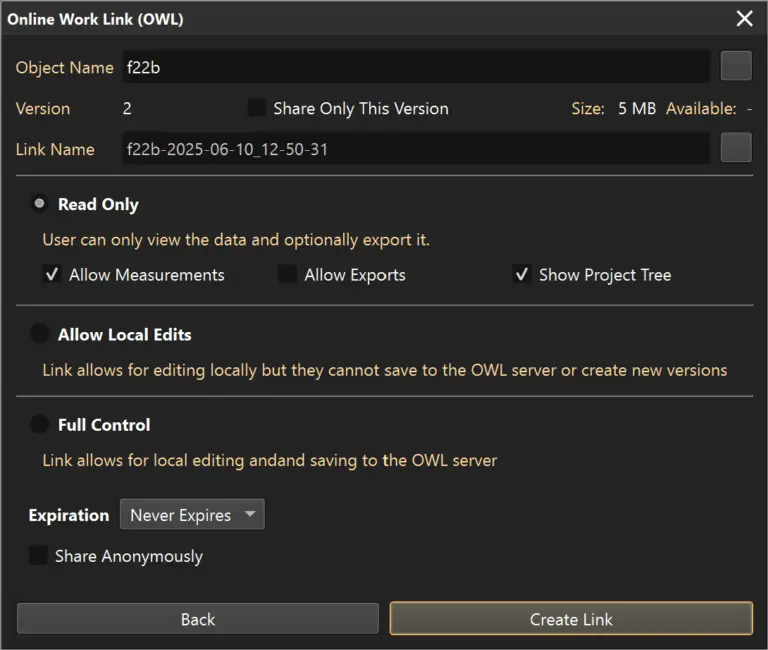The height and width of the screenshot is (650, 768).
Task: Toggle the Show Project Tree checkbox
Action: point(521,274)
